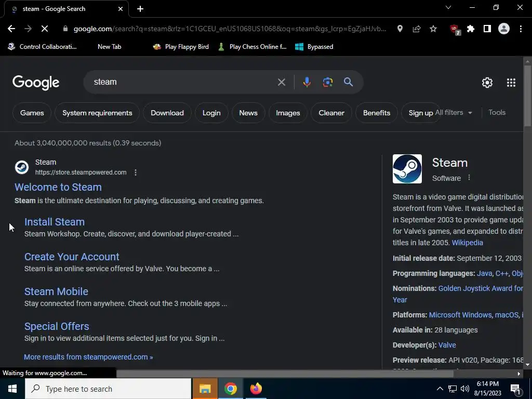Toggle Chrome's side panel icon
The width and height of the screenshot is (532, 399).
487,29
